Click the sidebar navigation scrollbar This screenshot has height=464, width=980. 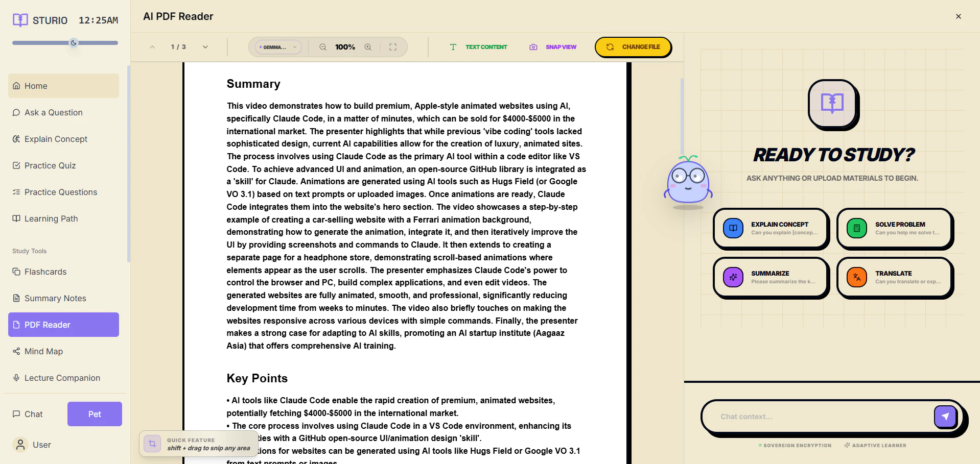pyautogui.click(x=129, y=163)
